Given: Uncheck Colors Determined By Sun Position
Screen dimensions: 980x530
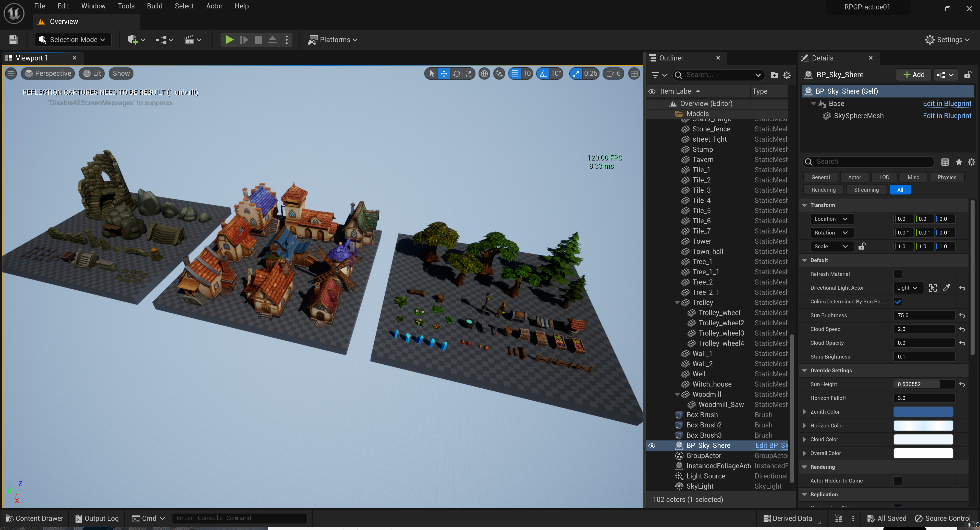Looking at the screenshot, I should point(898,302).
